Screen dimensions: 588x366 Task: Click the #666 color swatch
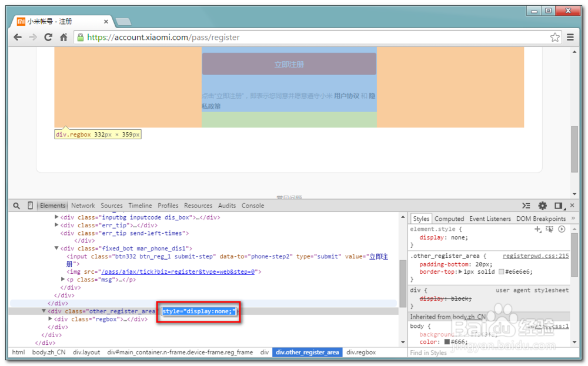pos(447,342)
